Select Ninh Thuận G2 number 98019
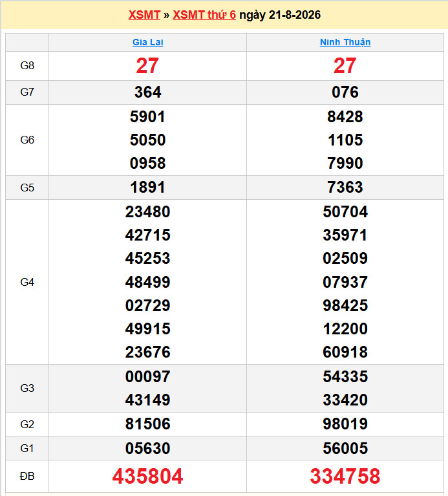The height and width of the screenshot is (496, 448). 345,424
